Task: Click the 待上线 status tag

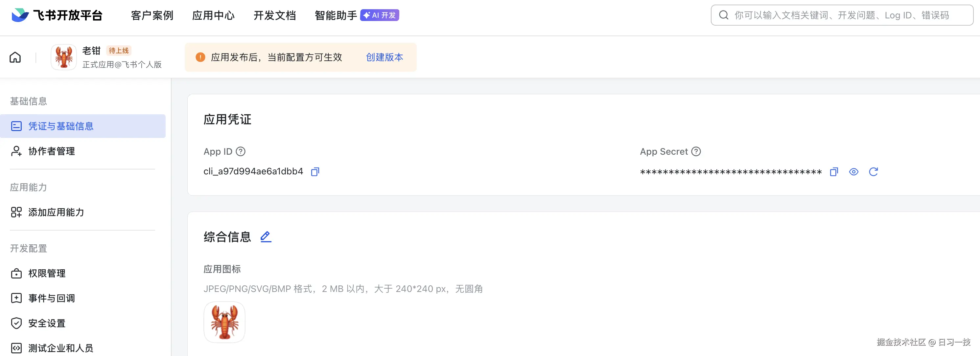Action: [119, 51]
